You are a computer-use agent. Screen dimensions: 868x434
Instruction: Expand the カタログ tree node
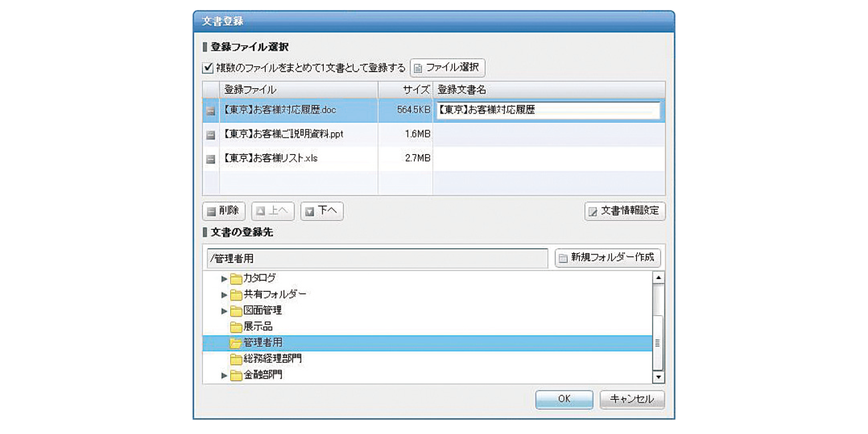pos(223,278)
